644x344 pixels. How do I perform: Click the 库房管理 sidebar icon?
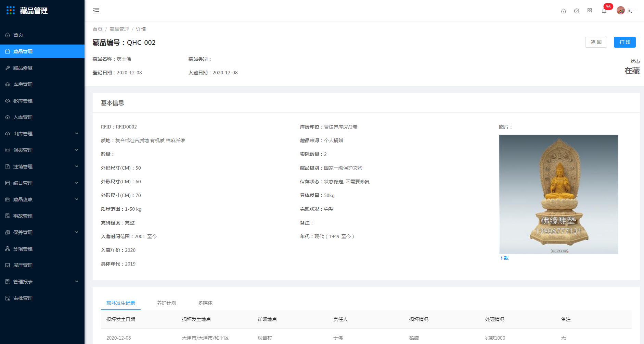pos(8,84)
